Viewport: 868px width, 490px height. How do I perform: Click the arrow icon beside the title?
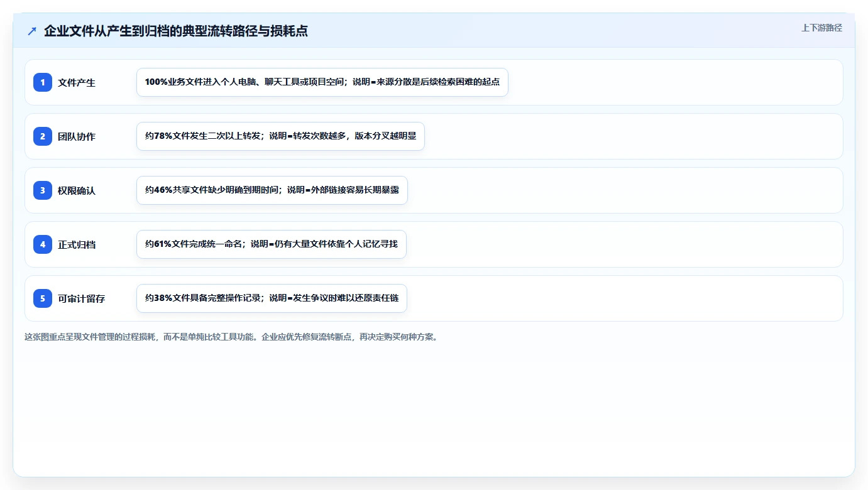point(32,31)
